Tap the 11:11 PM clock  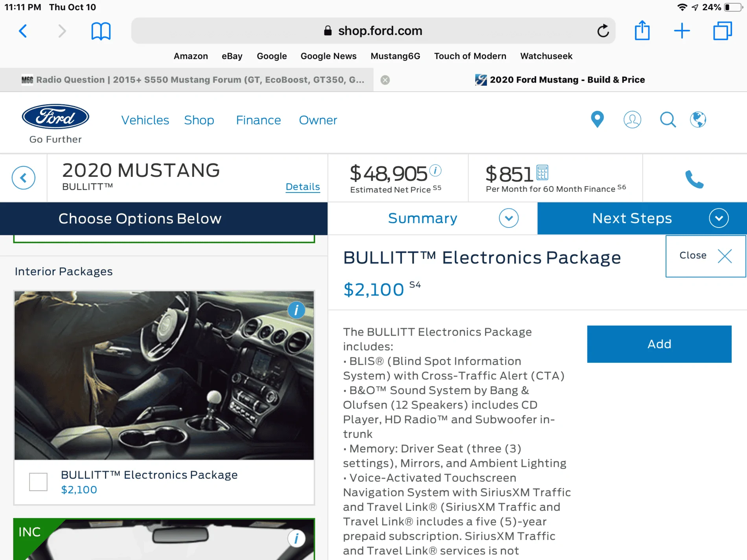click(x=23, y=7)
